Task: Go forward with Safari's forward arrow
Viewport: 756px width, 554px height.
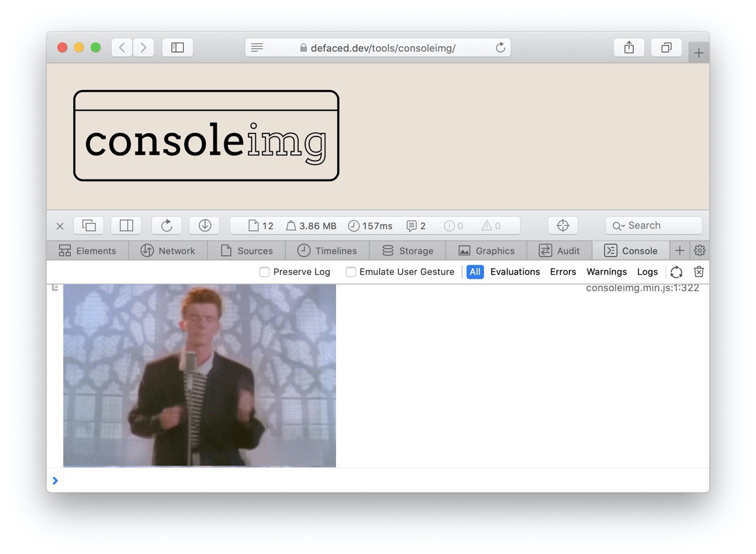Action: pyautogui.click(x=144, y=48)
